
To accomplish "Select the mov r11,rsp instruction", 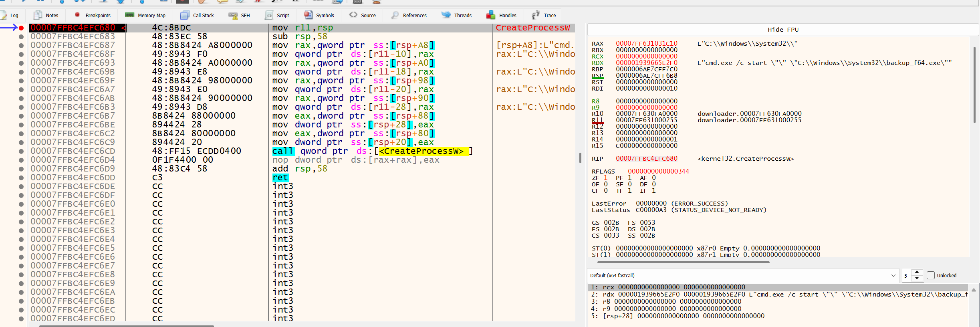I will [x=302, y=28].
